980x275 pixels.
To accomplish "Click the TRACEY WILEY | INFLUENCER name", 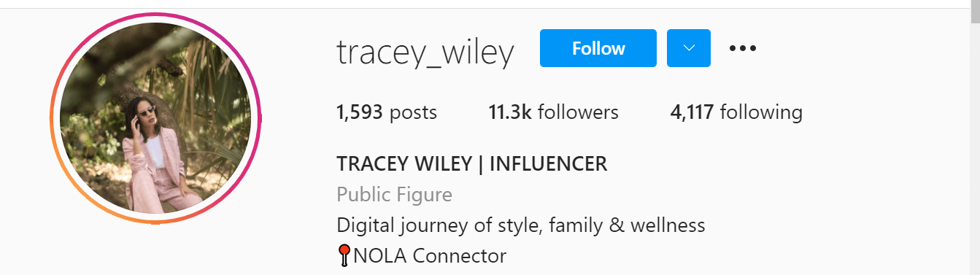I will 472,164.
